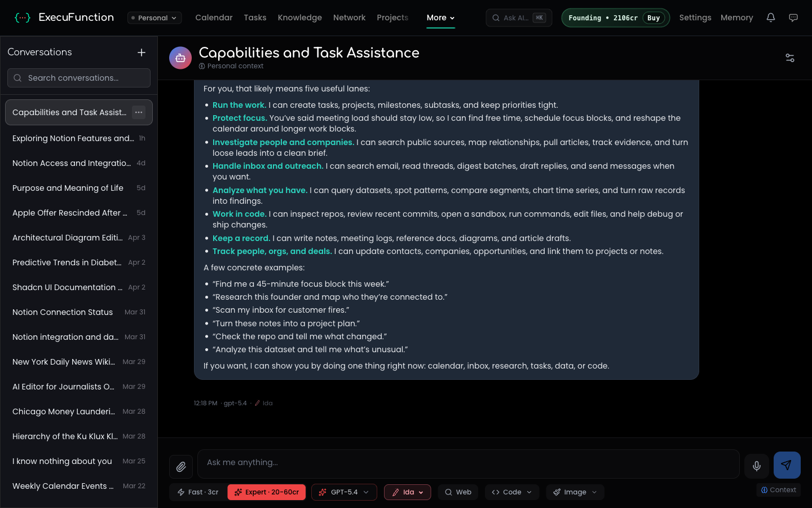Go to the Calendar section
This screenshot has height=508, width=812.
[214, 17]
